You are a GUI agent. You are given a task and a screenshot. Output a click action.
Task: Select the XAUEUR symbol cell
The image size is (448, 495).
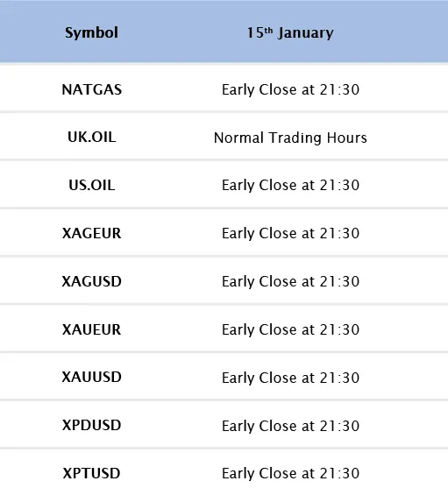92,329
